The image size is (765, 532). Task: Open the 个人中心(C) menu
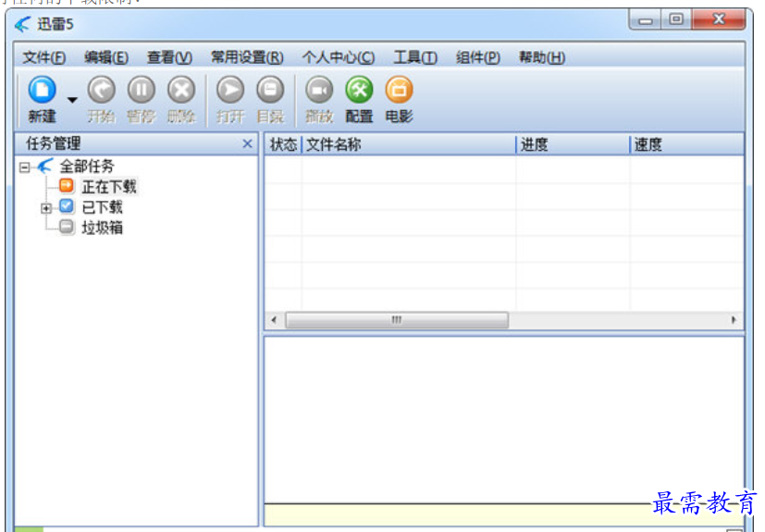click(339, 57)
